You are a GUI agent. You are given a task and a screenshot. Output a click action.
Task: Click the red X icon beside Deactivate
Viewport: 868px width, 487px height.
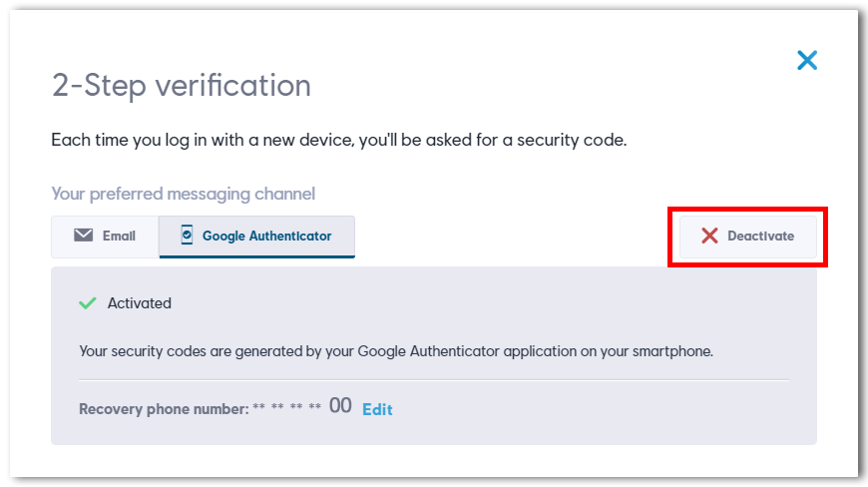point(709,236)
